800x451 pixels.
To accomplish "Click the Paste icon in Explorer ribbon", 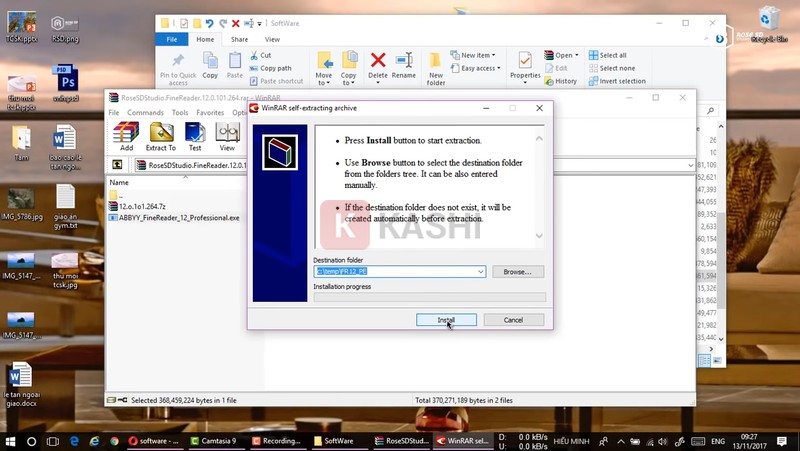I will click(235, 66).
